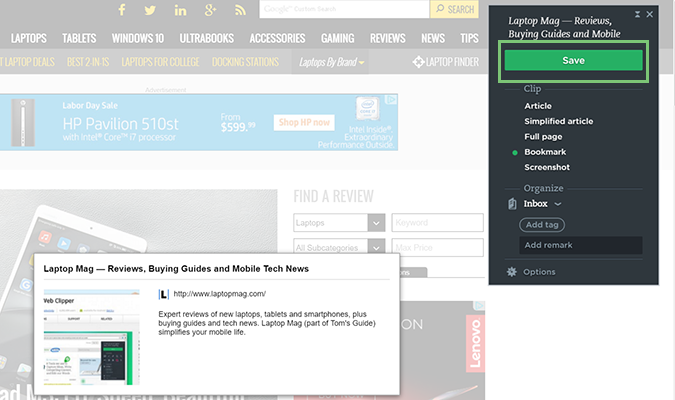
Task: Open the REVIEWS nav menu item
Action: click(x=387, y=38)
